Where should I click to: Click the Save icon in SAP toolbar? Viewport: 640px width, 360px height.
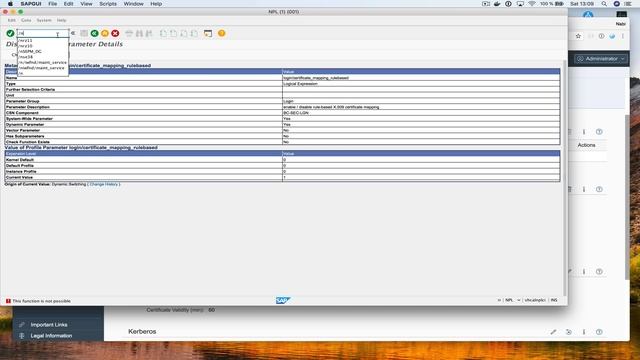pyautogui.click(x=84, y=33)
